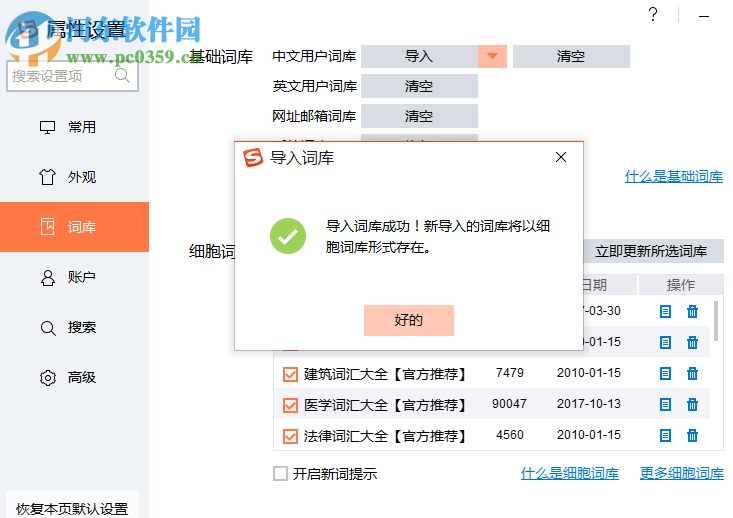Uncheck 法律词汇大全 checkbox
This screenshot has height=518, width=733.
click(290, 436)
